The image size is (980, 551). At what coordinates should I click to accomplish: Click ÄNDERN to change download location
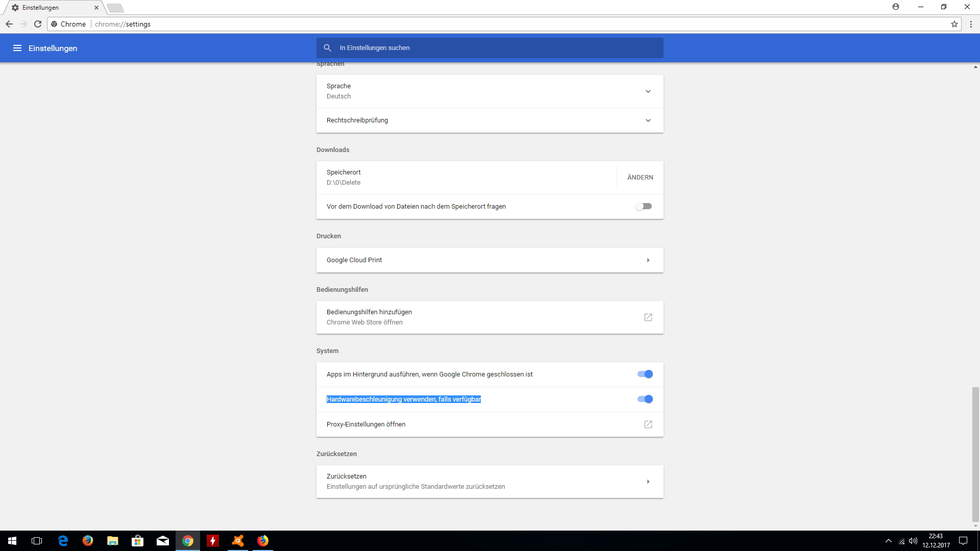pos(640,178)
